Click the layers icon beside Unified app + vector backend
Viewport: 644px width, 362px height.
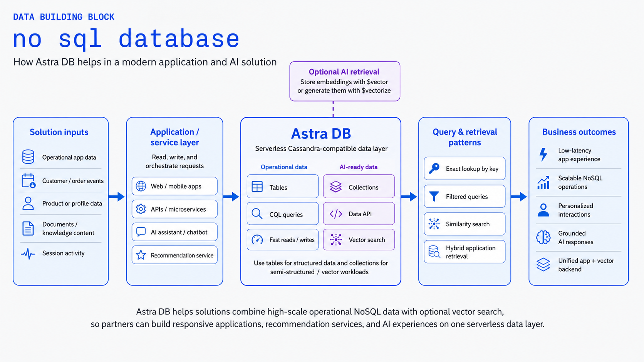543,265
